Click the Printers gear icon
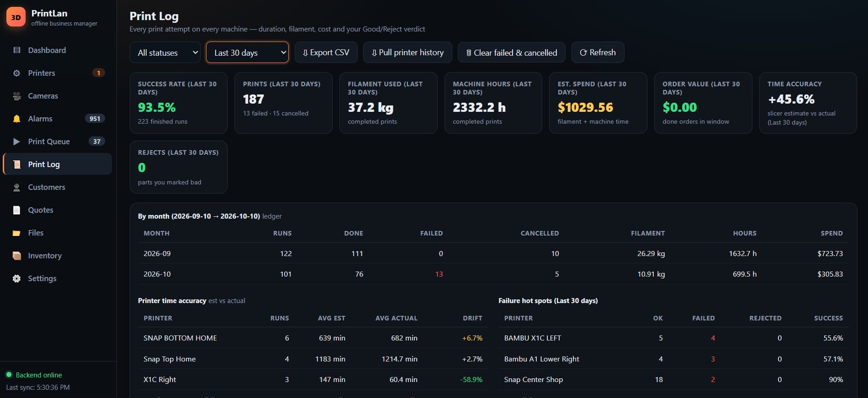The width and height of the screenshot is (868, 398). click(x=17, y=73)
